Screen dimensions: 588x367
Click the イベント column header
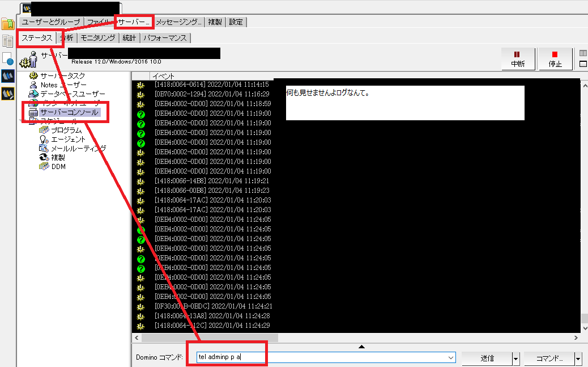pyautogui.click(x=164, y=76)
